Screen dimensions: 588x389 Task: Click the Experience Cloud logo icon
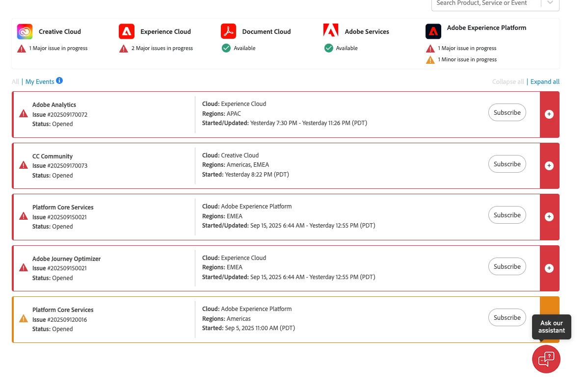[127, 31]
